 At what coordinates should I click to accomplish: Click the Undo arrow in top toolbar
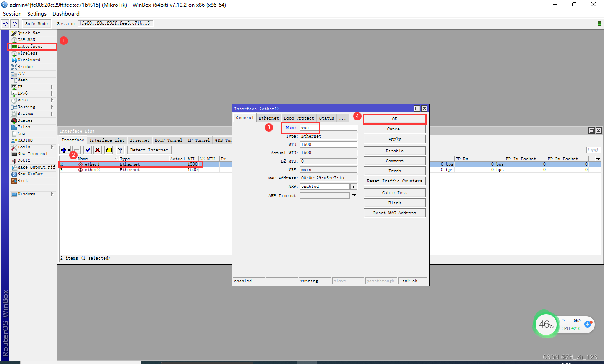point(5,23)
